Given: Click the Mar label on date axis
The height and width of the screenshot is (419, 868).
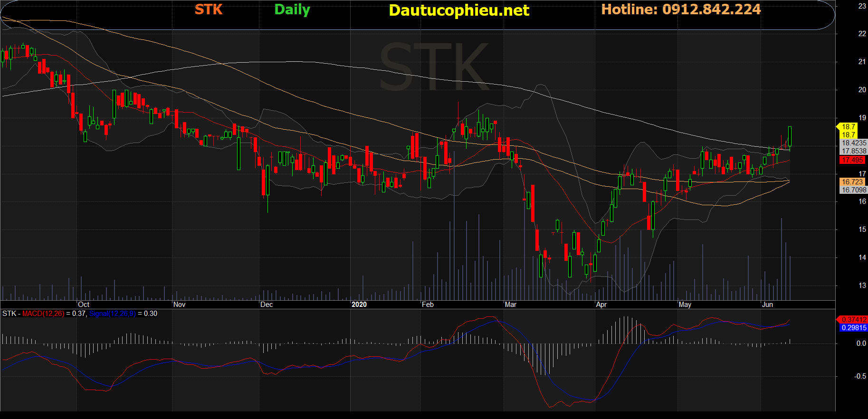Looking at the screenshot, I should pyautogui.click(x=511, y=305).
